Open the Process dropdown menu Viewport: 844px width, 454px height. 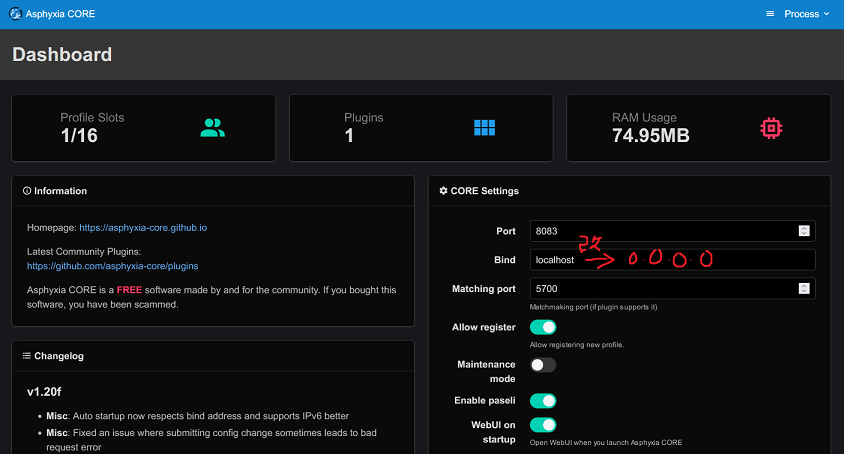pos(807,14)
